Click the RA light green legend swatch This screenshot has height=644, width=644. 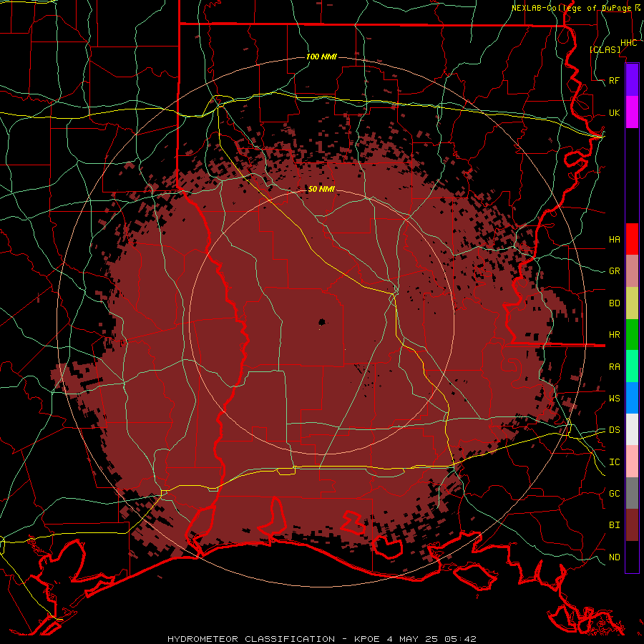pos(632,366)
